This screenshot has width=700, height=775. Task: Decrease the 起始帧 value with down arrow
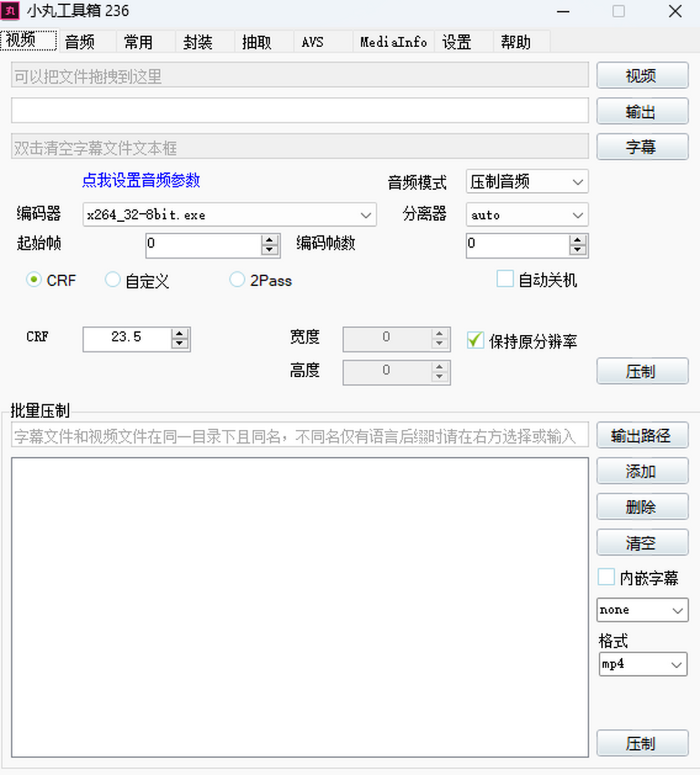(269, 251)
